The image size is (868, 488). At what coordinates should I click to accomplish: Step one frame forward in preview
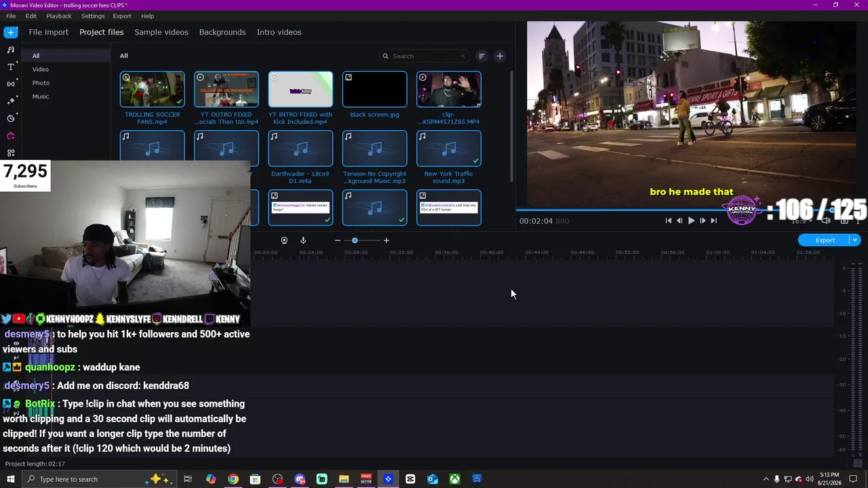click(703, 221)
